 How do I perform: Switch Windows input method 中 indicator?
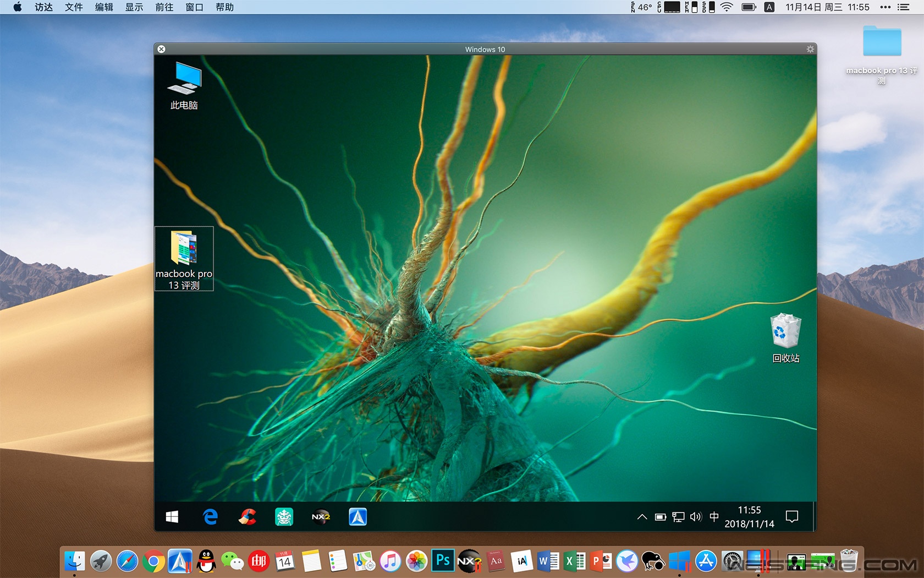714,517
